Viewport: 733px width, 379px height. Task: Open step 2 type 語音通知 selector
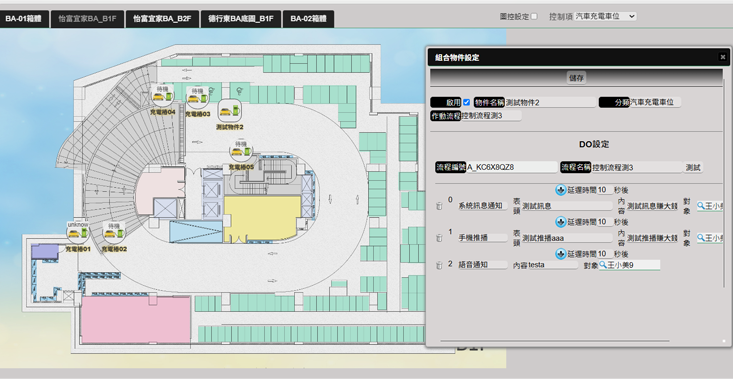coord(483,265)
